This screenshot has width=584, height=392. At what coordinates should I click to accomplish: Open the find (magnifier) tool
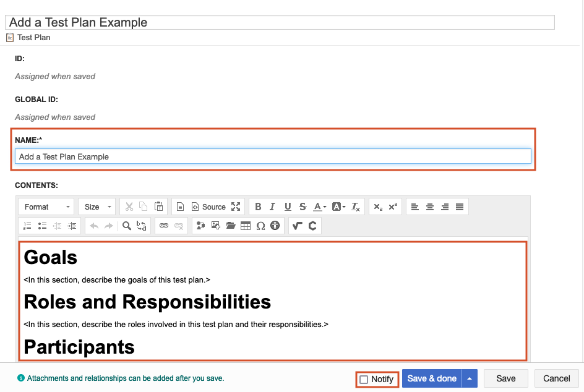click(x=127, y=226)
